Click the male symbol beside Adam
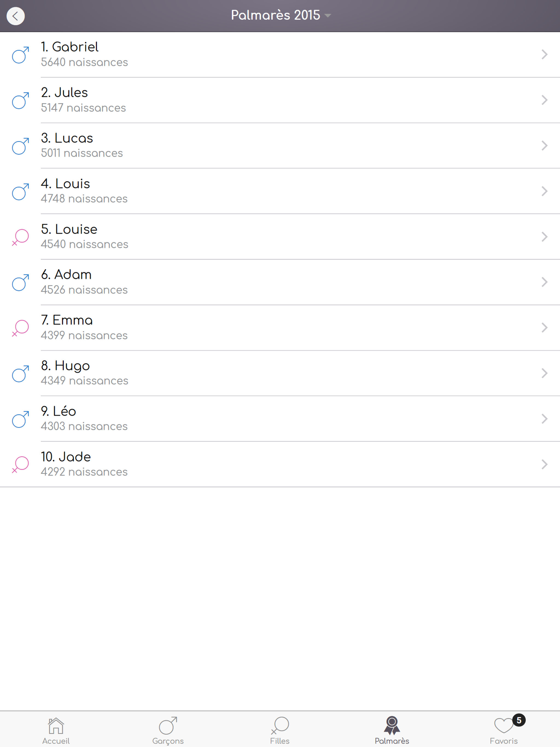This screenshot has width=560, height=747. [21, 283]
